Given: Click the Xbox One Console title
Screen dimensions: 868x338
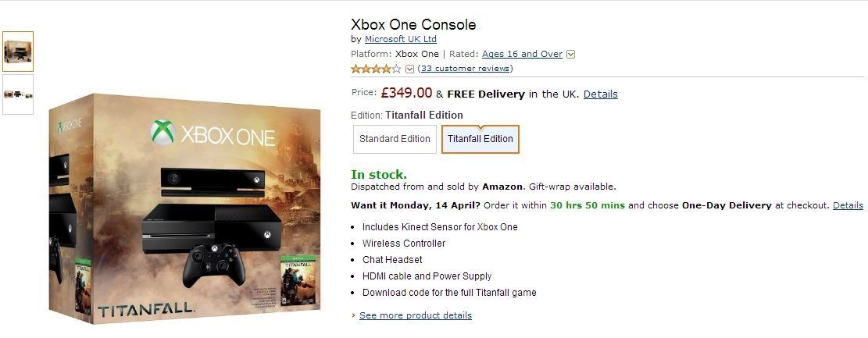Looking at the screenshot, I should pyautogui.click(x=413, y=24).
